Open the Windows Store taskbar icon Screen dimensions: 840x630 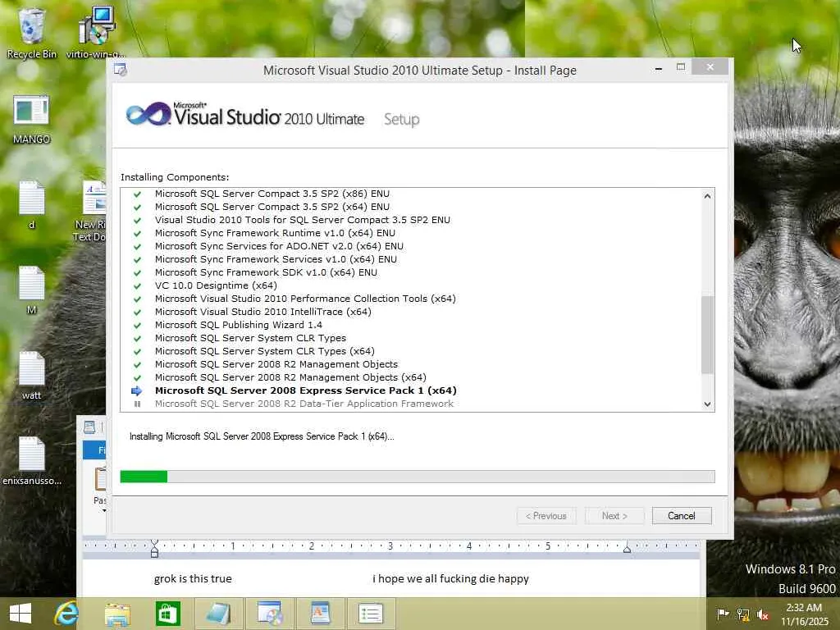(x=167, y=614)
